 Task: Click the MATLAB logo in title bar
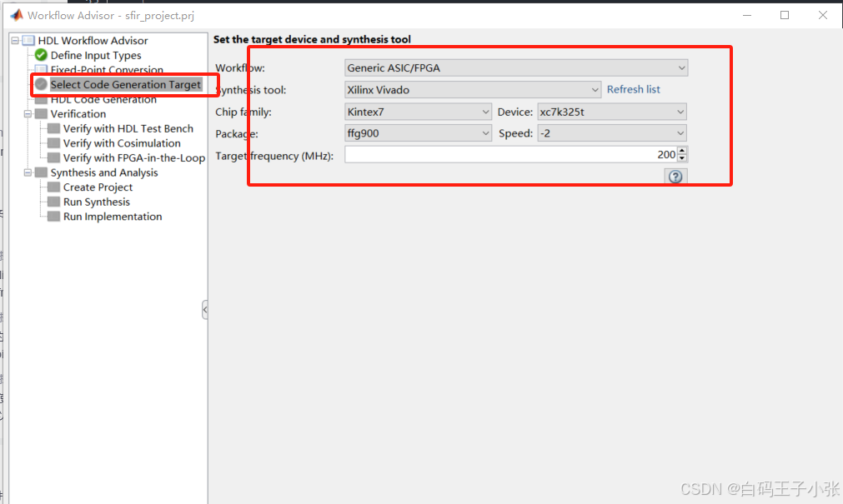click(x=18, y=15)
